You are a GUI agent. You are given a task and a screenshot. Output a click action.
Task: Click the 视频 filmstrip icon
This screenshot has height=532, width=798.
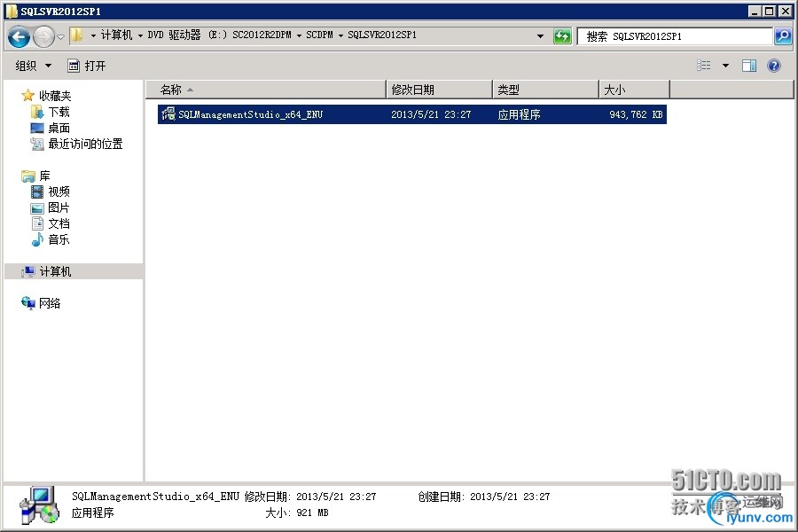(37, 192)
